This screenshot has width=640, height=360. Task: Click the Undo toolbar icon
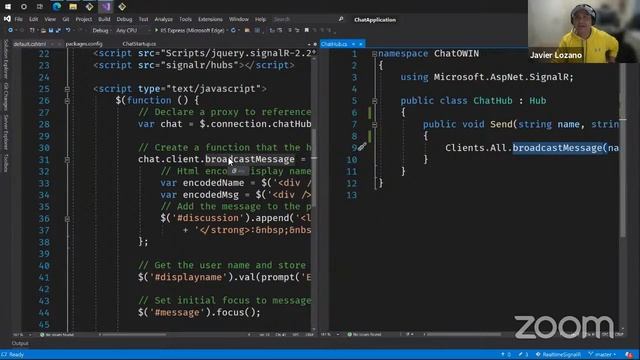tap(68, 30)
